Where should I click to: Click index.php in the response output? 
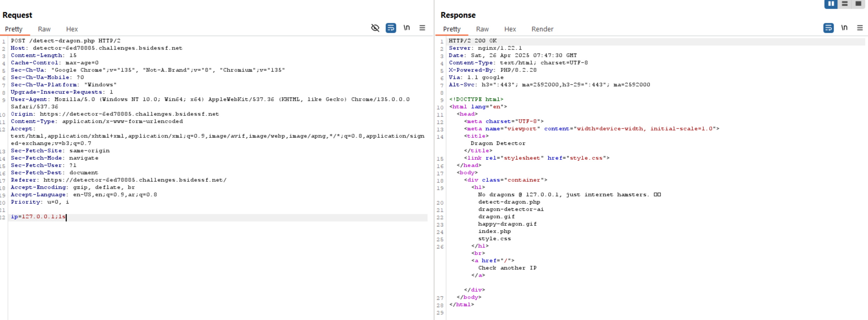click(x=494, y=231)
